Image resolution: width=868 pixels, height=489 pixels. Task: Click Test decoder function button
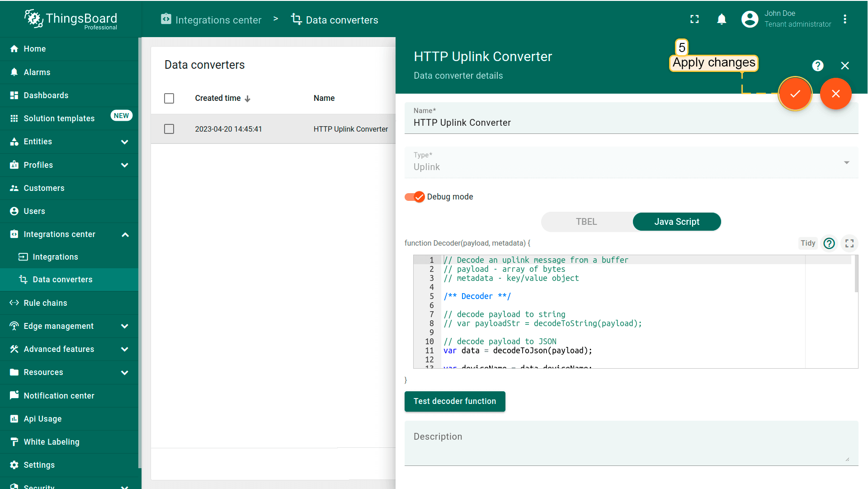click(x=454, y=401)
